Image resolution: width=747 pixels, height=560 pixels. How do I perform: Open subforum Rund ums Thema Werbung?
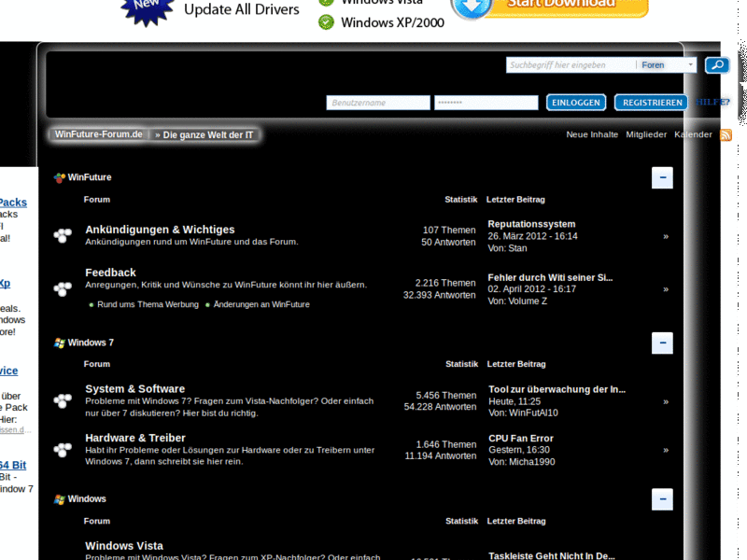click(148, 304)
